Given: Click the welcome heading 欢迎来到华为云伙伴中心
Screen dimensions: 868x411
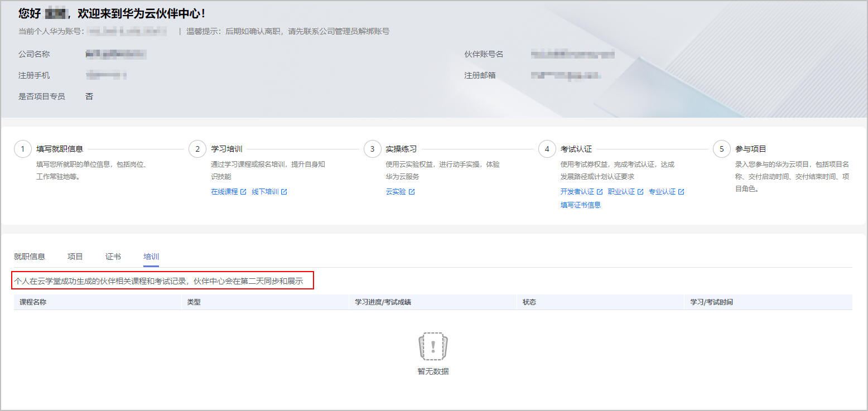Looking at the screenshot, I should pos(142,13).
